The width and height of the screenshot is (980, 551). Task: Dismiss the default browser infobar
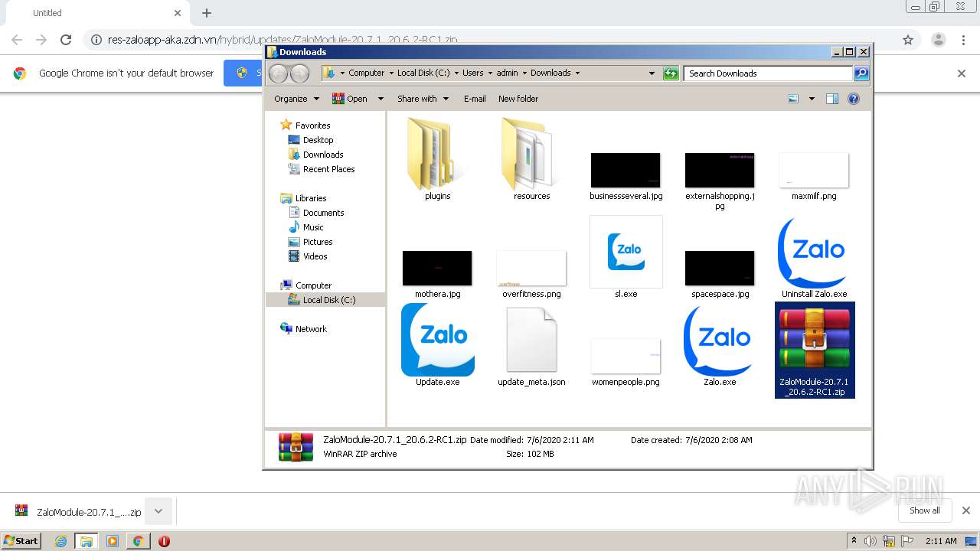pos(962,73)
